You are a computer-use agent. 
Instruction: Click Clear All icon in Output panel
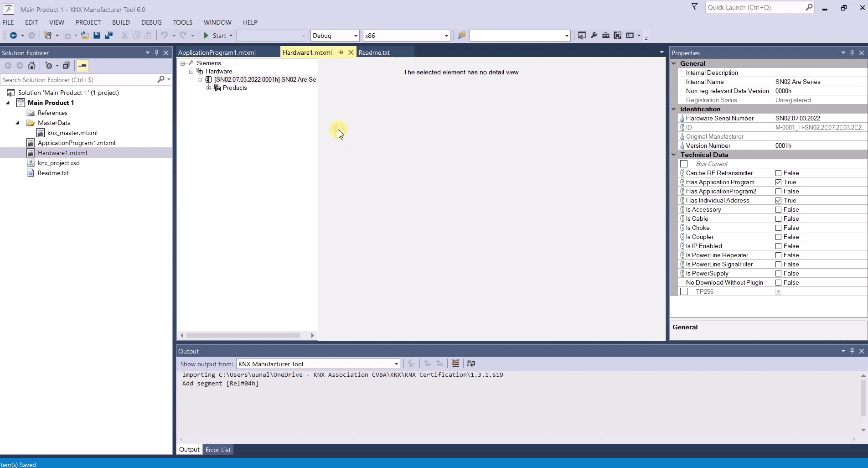pyautogui.click(x=455, y=364)
